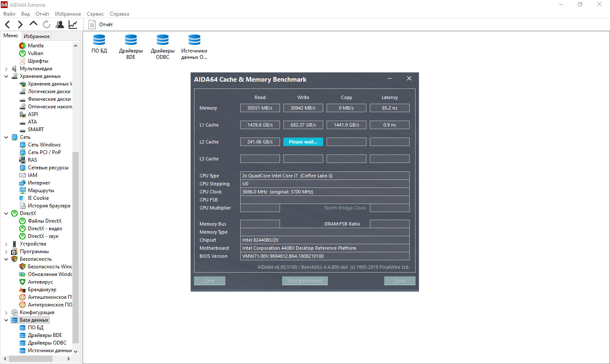Minimize the Cache & Memory Benchmark dialog

coord(390,79)
